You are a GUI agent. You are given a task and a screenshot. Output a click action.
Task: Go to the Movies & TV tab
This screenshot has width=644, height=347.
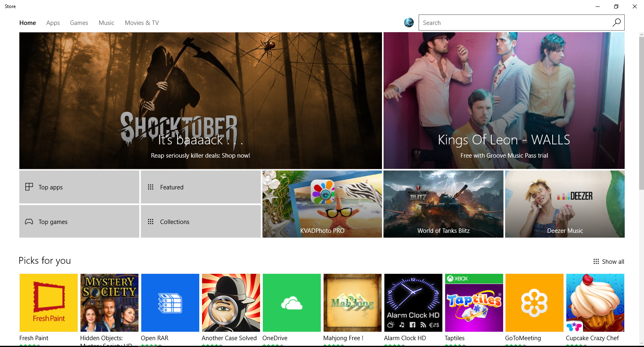point(142,23)
